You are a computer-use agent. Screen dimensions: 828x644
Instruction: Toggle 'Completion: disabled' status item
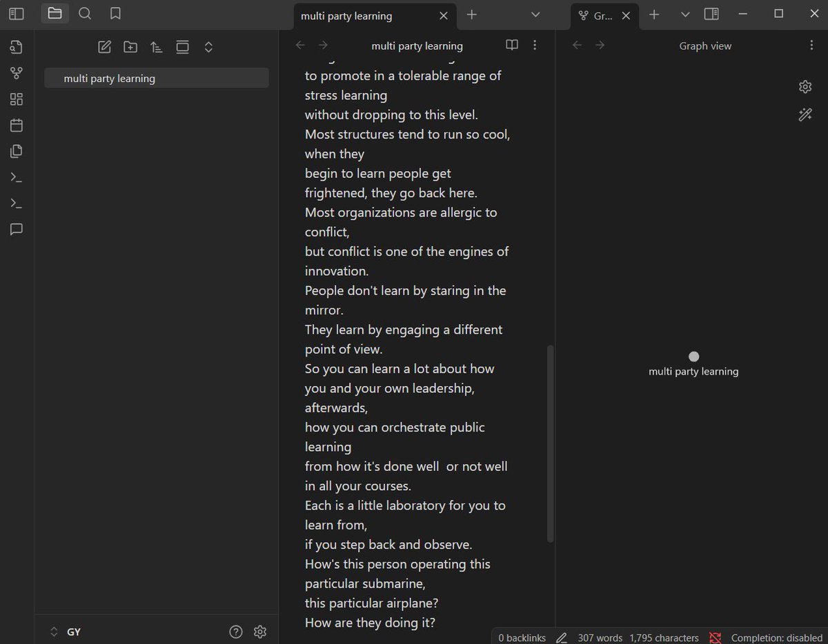pyautogui.click(x=776, y=638)
